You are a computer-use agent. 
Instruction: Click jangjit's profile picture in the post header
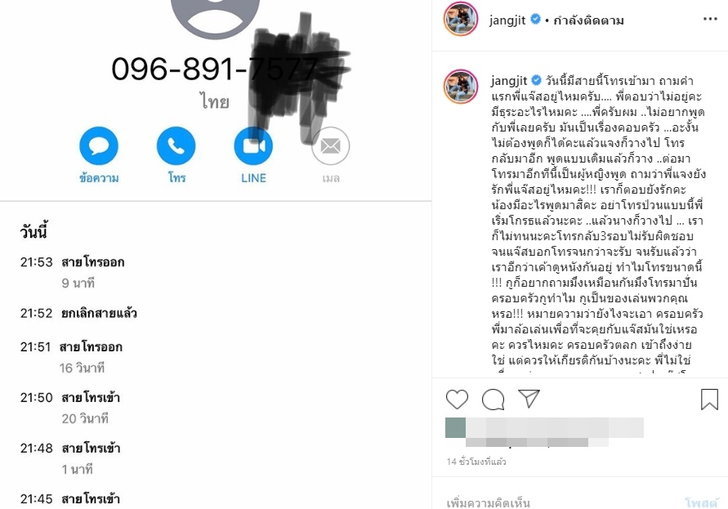point(461,19)
